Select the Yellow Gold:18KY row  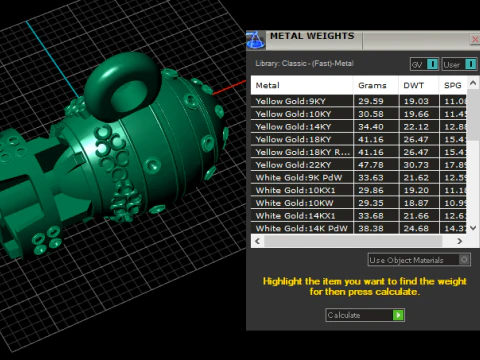tap(359, 139)
